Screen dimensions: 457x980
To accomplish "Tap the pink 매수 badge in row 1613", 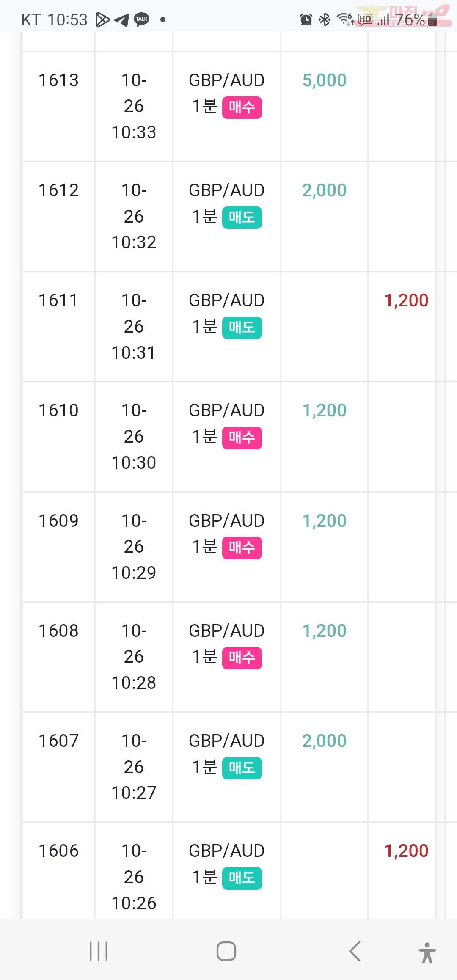I will [242, 107].
